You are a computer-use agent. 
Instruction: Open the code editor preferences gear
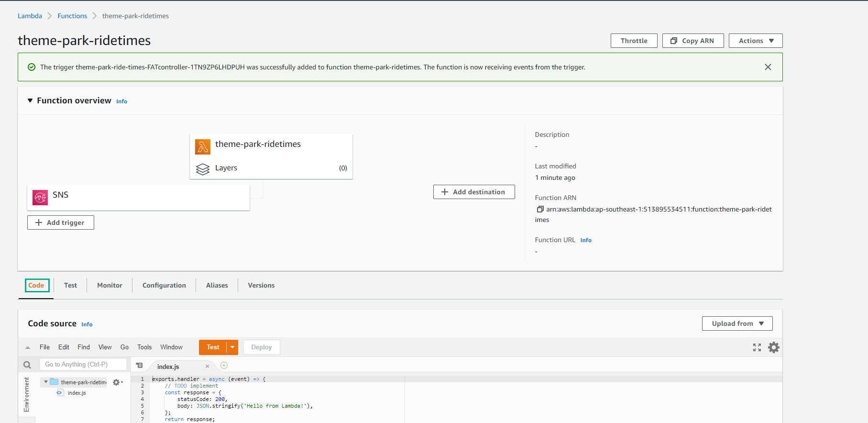[x=774, y=347]
